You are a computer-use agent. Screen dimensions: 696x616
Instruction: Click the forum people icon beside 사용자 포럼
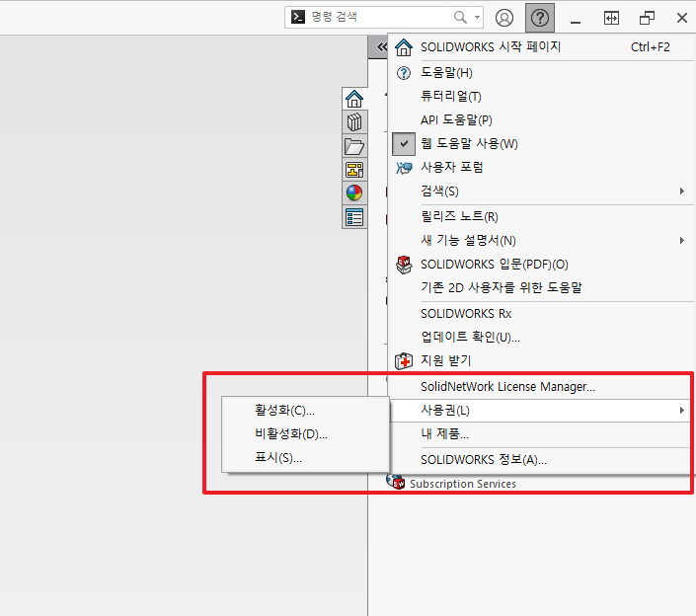coord(404,168)
